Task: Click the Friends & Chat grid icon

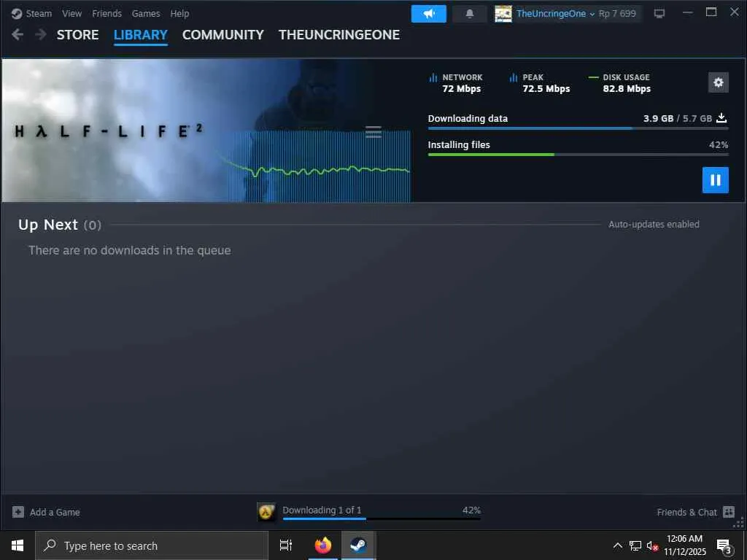Action: (x=729, y=513)
